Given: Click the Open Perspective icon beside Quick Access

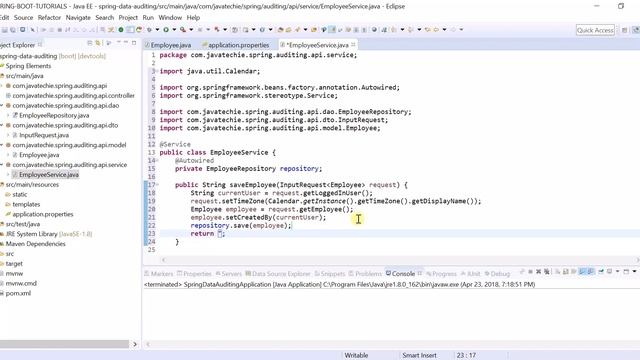Looking at the screenshot, I should 624,30.
